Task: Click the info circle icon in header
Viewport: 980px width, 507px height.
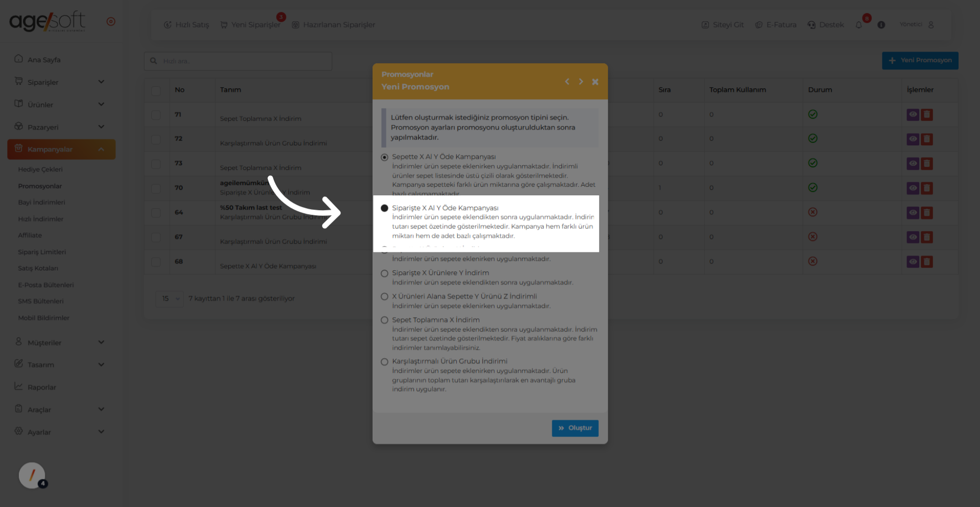Action: tap(881, 24)
